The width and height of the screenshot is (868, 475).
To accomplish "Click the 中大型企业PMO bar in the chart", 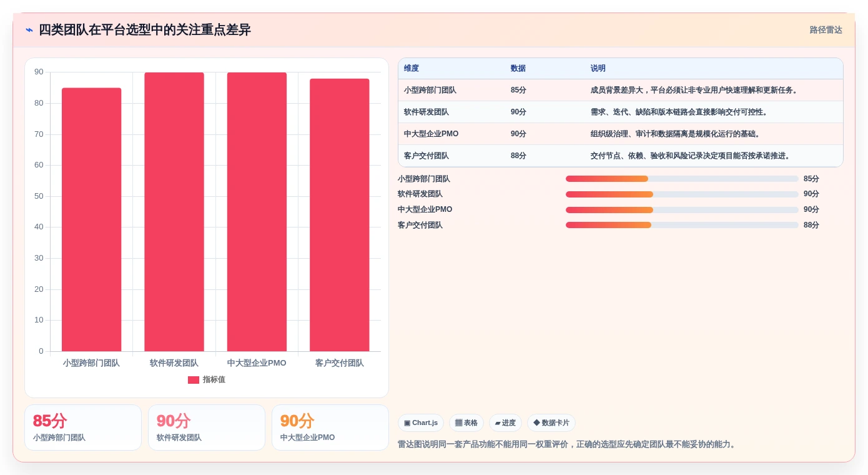I will tap(257, 212).
